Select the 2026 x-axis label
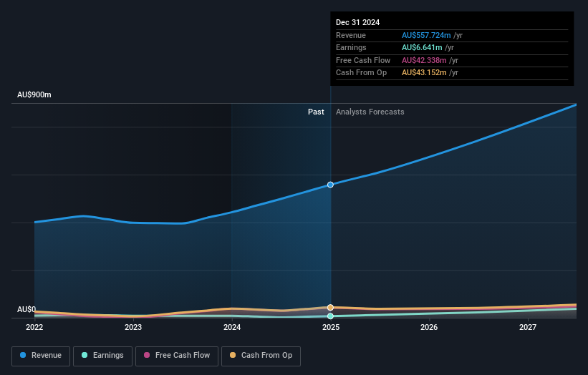This screenshot has width=588, height=375. pyautogui.click(x=429, y=328)
